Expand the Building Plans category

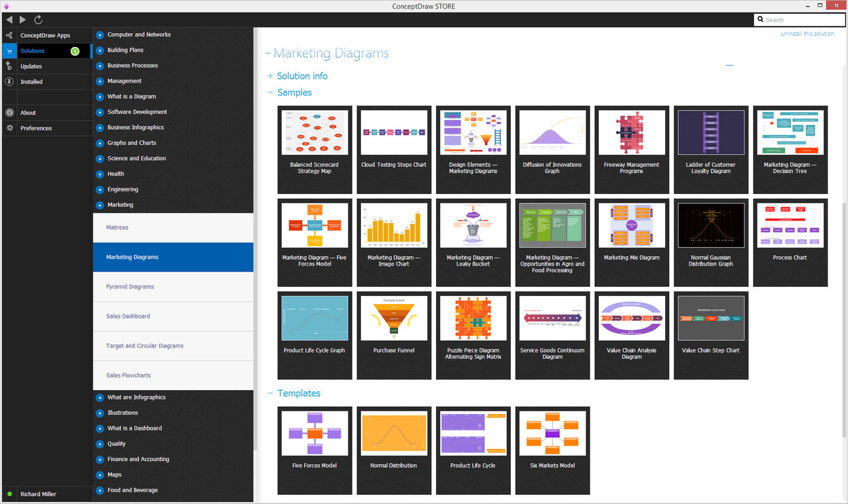click(100, 50)
